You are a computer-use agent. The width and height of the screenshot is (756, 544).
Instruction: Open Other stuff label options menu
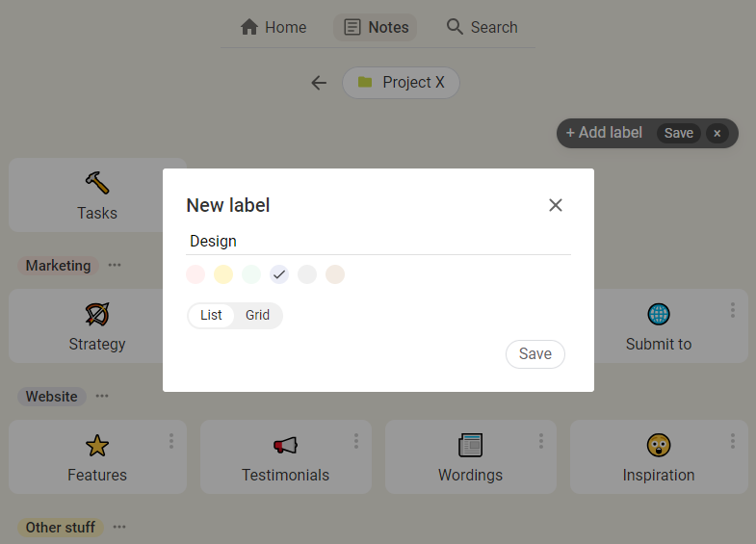point(119,527)
